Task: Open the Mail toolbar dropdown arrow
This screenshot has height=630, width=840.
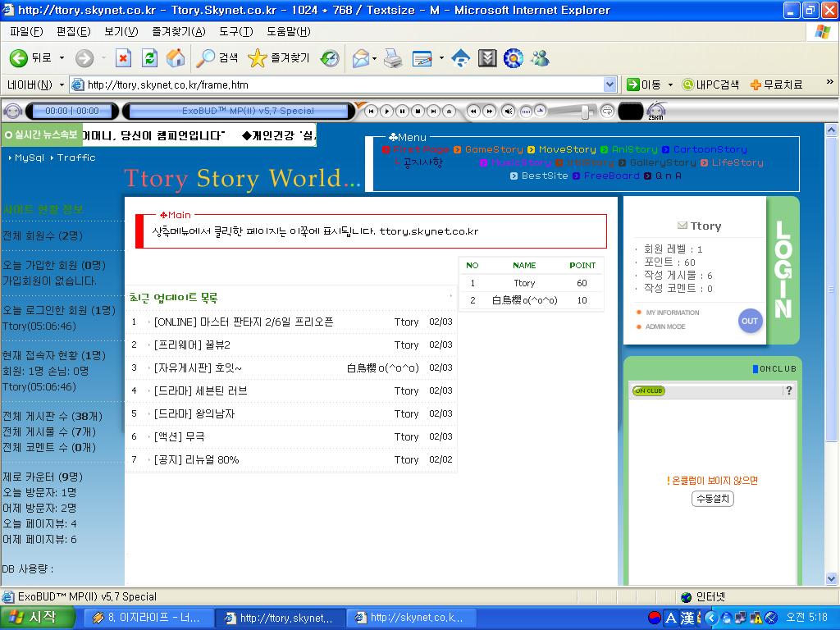Action: tap(375, 58)
